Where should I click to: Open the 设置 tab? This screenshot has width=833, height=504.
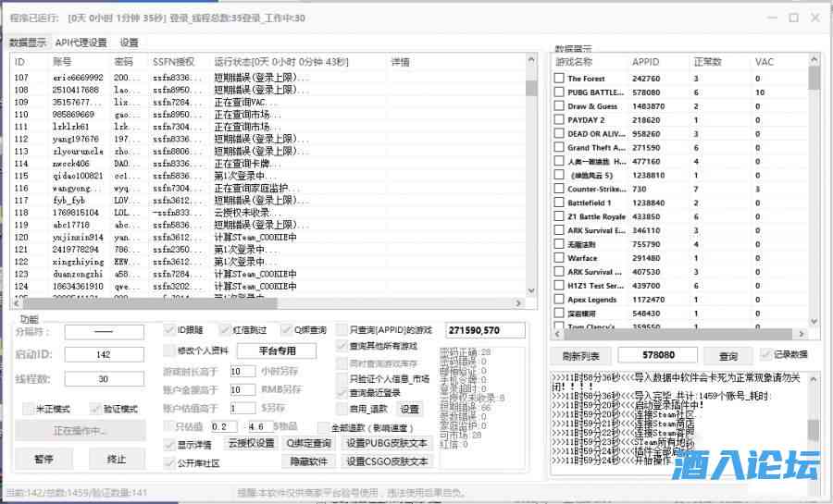[x=129, y=42]
